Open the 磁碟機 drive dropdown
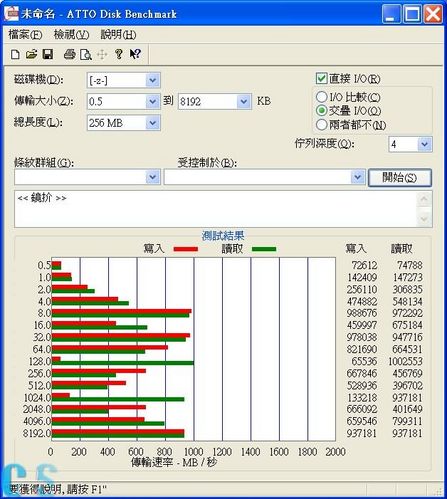Screen dimensions: 447x499 pyautogui.click(x=153, y=80)
